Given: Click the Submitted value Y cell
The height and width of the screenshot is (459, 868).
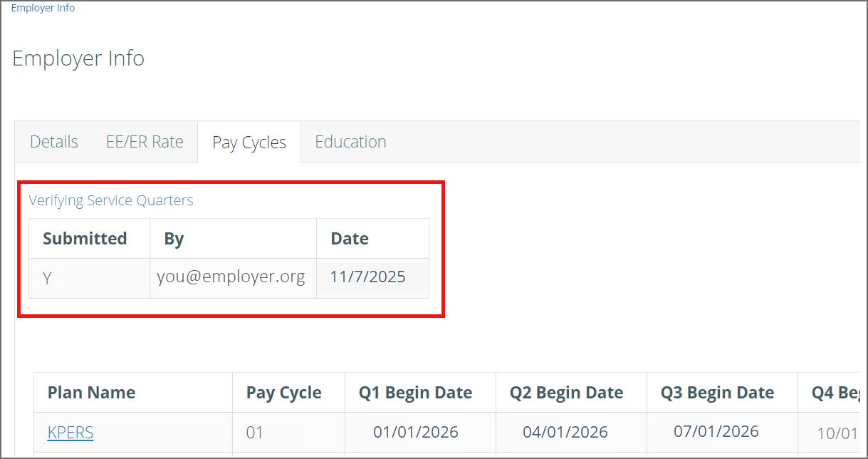Looking at the screenshot, I should pyautogui.click(x=47, y=278).
